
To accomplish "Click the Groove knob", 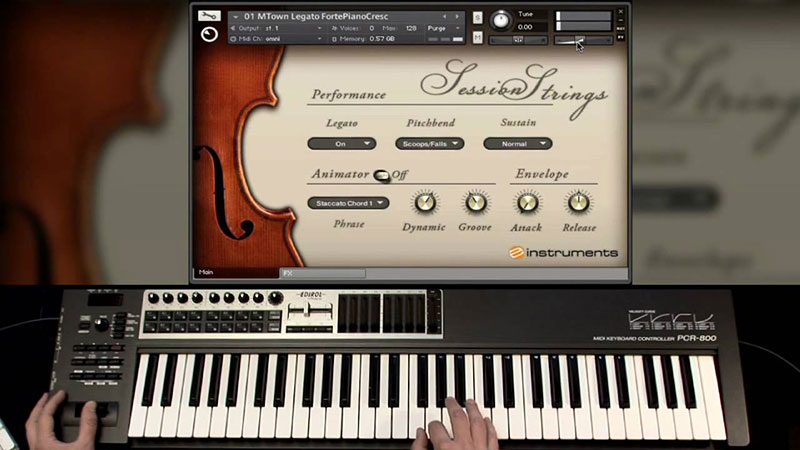I will point(476,203).
